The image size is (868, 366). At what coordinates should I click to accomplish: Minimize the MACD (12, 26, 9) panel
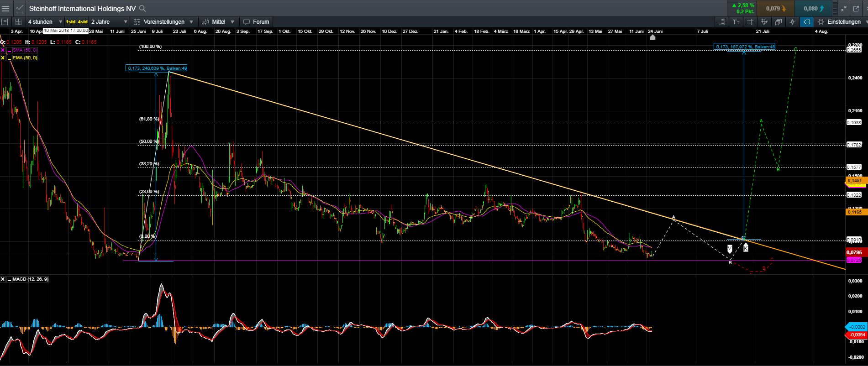(x=9, y=279)
